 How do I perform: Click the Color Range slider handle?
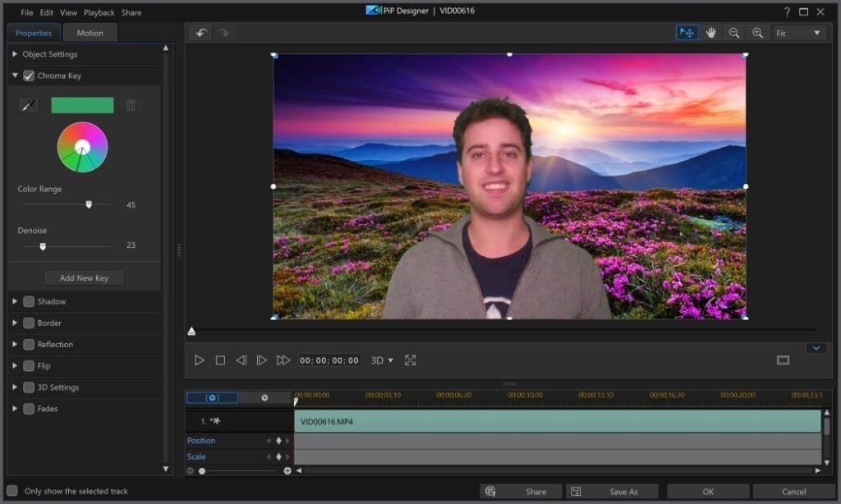pos(89,204)
